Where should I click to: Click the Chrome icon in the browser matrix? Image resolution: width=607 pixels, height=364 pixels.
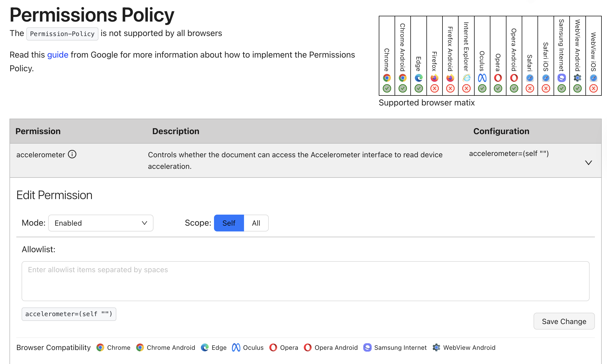[x=386, y=78]
